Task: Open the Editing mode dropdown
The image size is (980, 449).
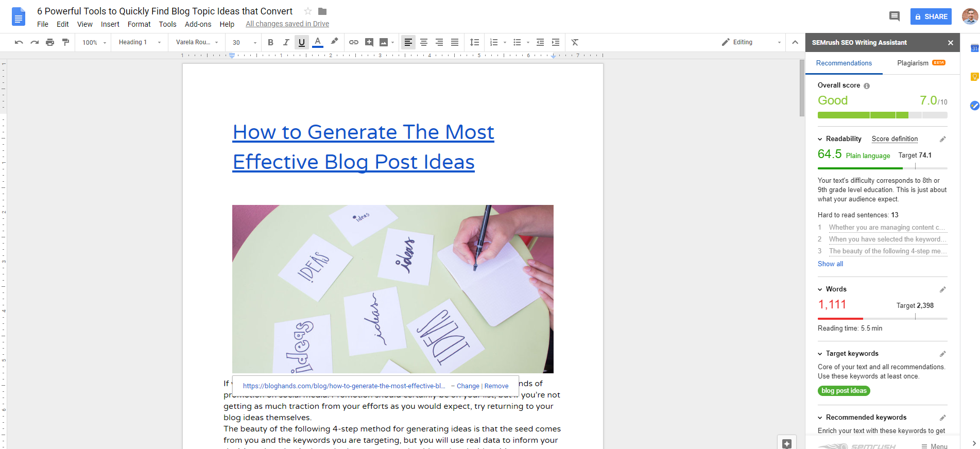Action: 751,42
